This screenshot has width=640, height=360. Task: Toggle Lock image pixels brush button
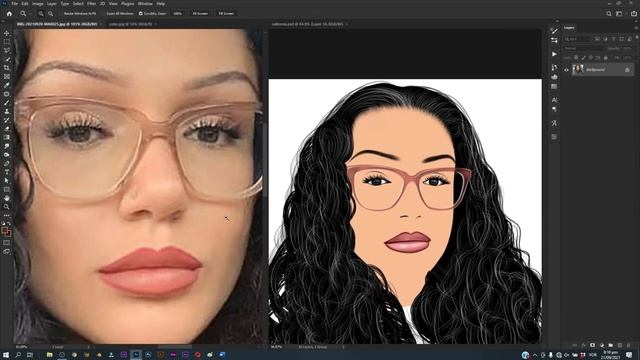click(x=583, y=58)
